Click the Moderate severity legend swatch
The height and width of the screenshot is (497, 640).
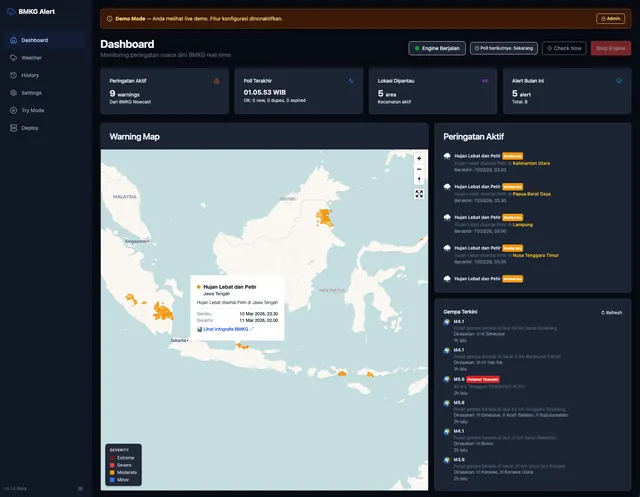click(x=112, y=473)
